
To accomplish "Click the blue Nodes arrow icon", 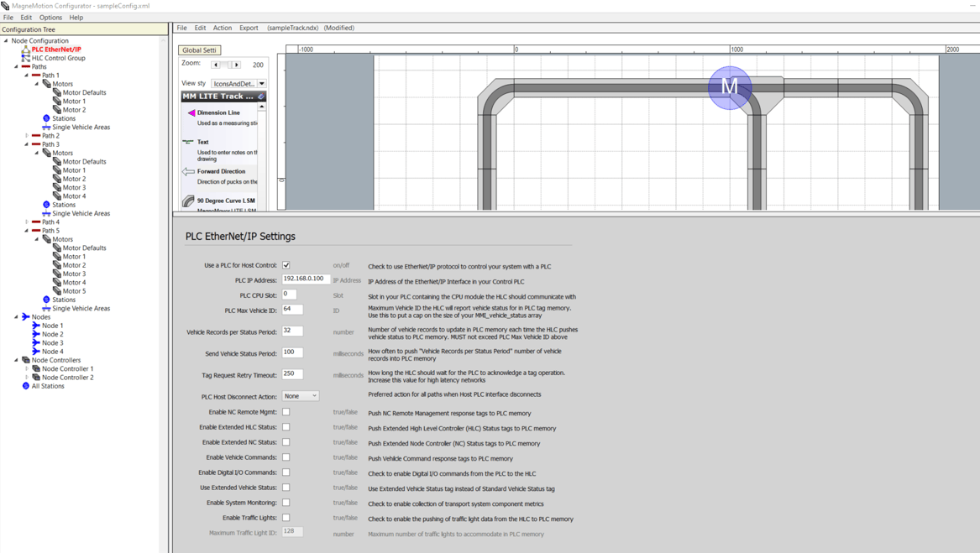I will tap(26, 317).
